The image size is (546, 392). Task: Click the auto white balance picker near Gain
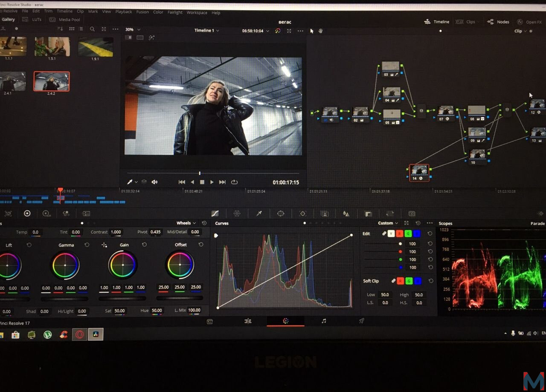[x=104, y=245]
